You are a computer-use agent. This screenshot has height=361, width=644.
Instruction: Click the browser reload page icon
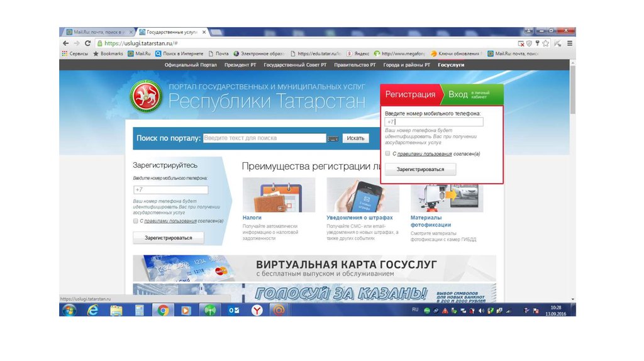point(88,43)
